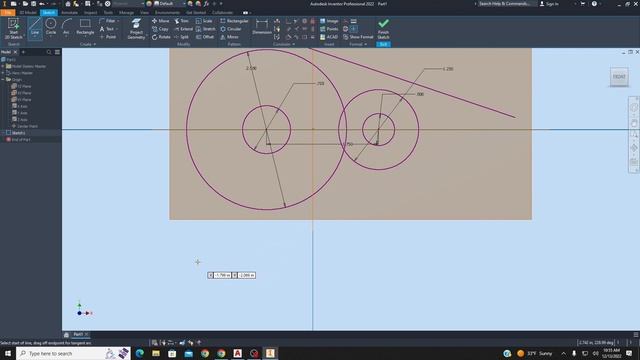This screenshot has width=640, height=360.
Task: Switch to the 3D Model tab
Action: (x=28, y=13)
